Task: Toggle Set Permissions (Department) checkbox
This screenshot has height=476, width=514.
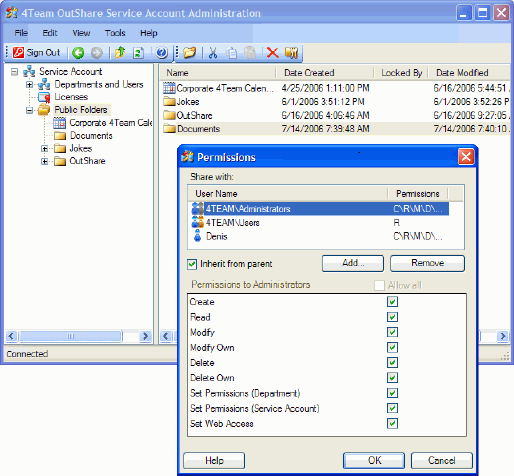Action: pos(392,393)
